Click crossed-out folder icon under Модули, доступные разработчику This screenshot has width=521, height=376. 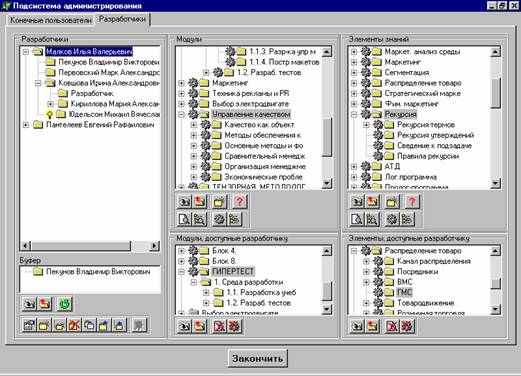219,326
